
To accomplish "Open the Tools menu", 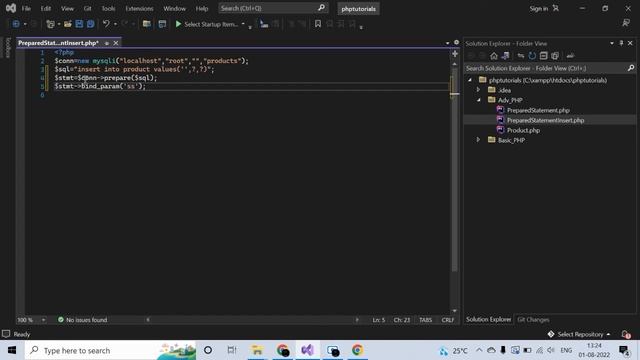I will [x=108, y=8].
